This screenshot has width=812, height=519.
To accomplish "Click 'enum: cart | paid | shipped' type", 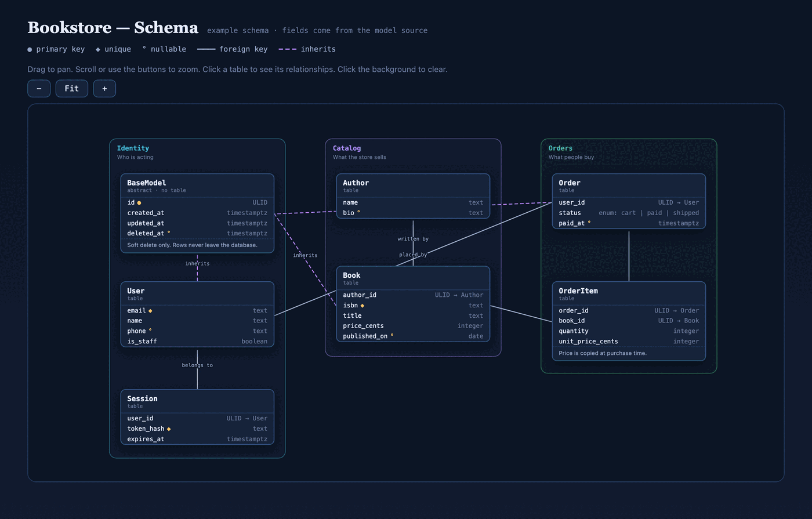I will (x=648, y=213).
